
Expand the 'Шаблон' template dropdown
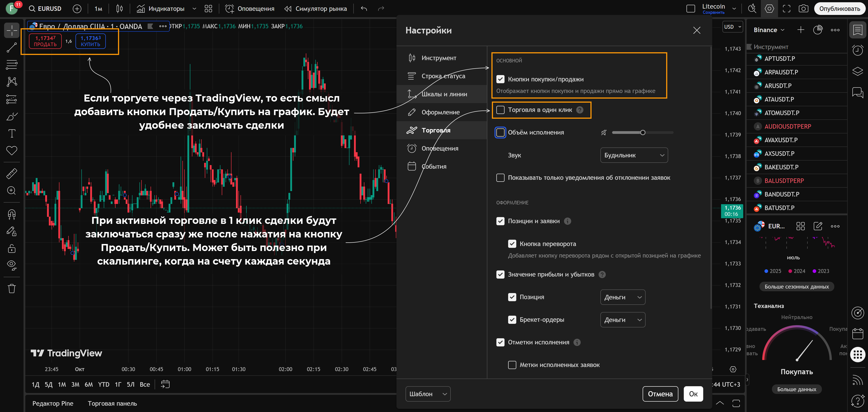tap(428, 394)
